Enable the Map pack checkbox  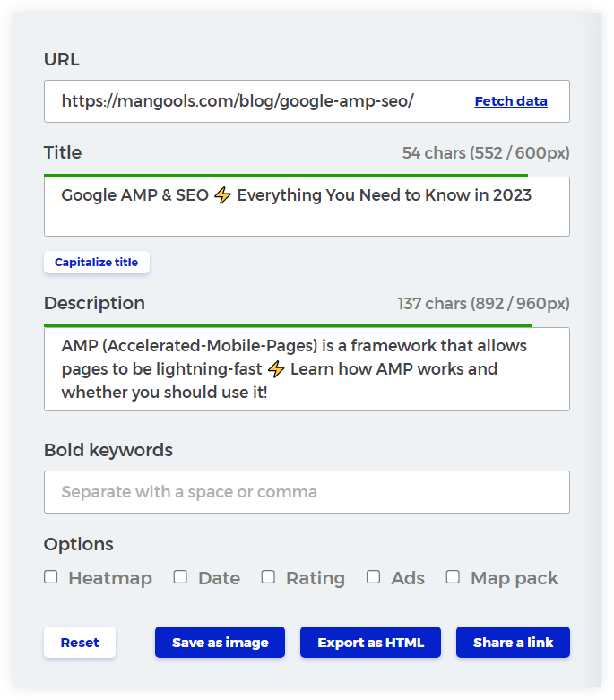(453, 577)
